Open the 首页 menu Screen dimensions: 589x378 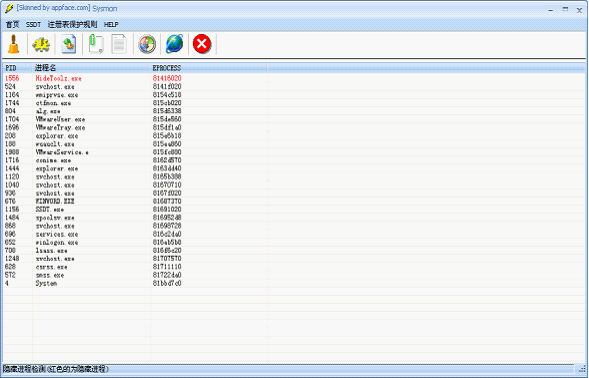tap(12, 24)
